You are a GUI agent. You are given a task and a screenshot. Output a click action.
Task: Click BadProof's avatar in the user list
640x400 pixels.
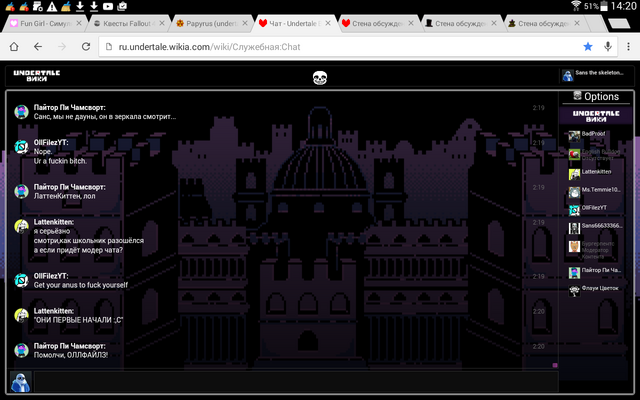(574, 136)
